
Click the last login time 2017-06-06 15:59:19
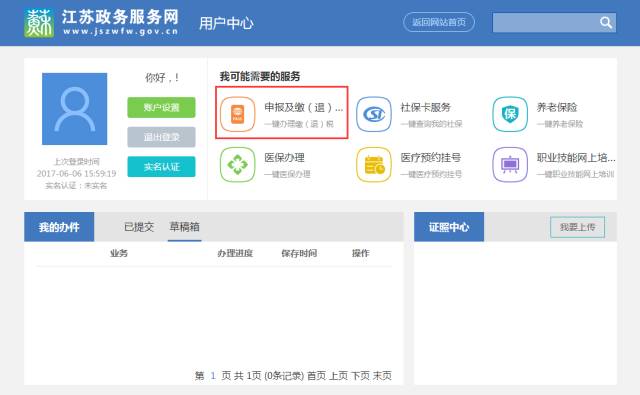tap(76, 173)
